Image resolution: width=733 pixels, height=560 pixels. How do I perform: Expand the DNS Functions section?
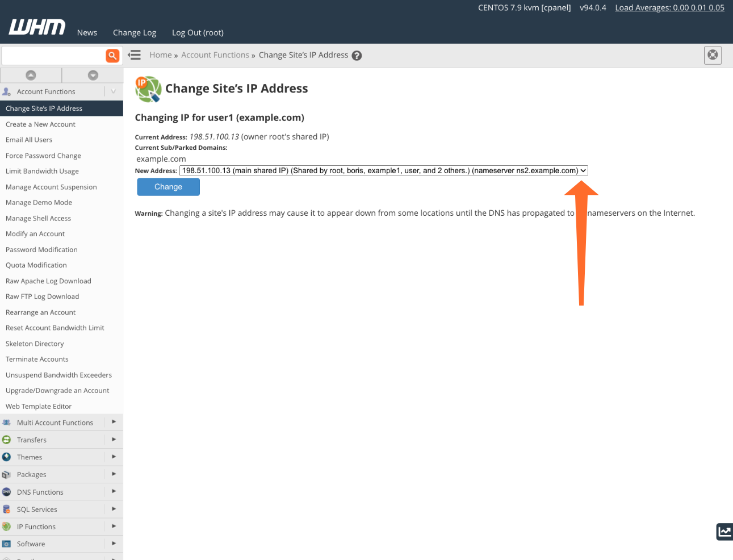click(114, 491)
